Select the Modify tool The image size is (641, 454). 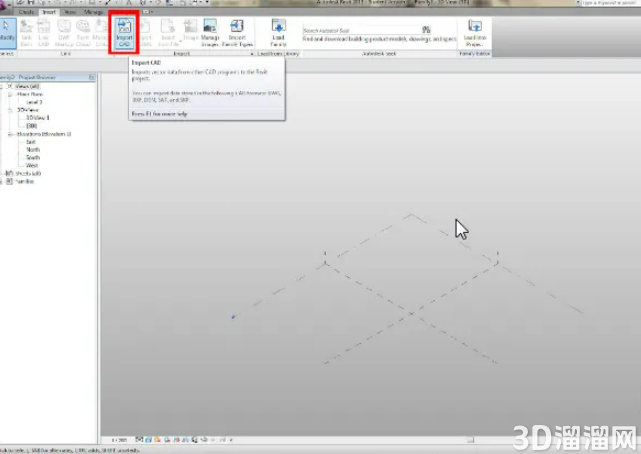tap(6, 32)
